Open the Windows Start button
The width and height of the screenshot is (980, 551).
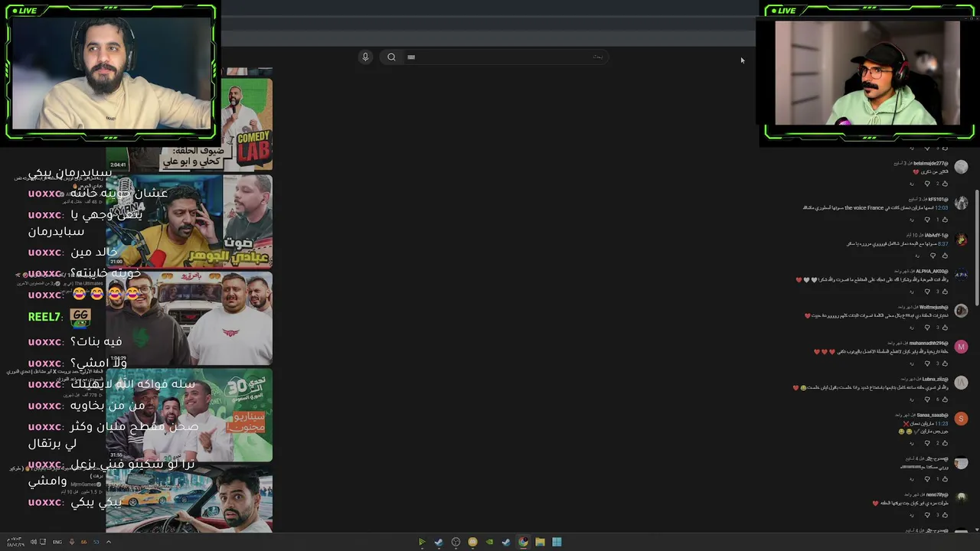557,542
